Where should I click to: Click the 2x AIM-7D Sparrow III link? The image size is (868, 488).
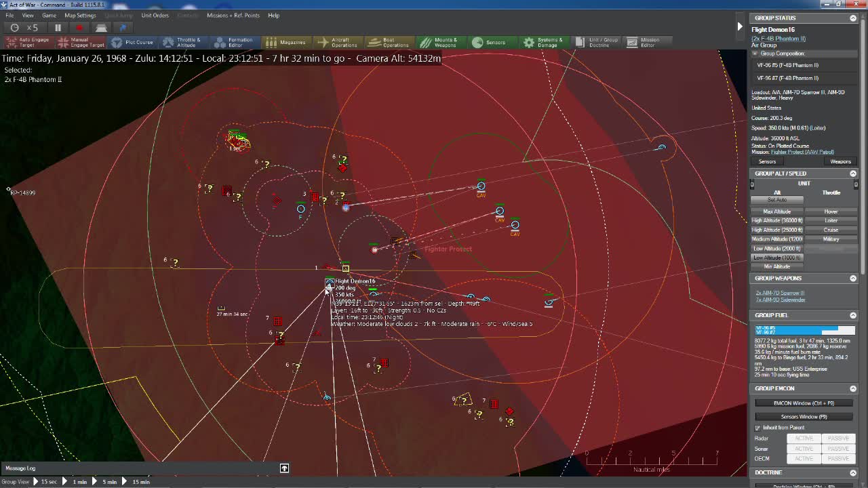(780, 293)
